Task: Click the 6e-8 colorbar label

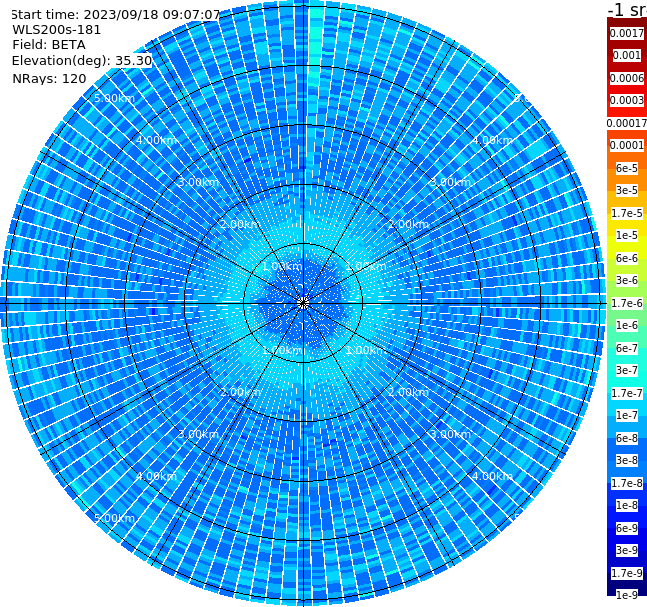Action: [x=627, y=438]
